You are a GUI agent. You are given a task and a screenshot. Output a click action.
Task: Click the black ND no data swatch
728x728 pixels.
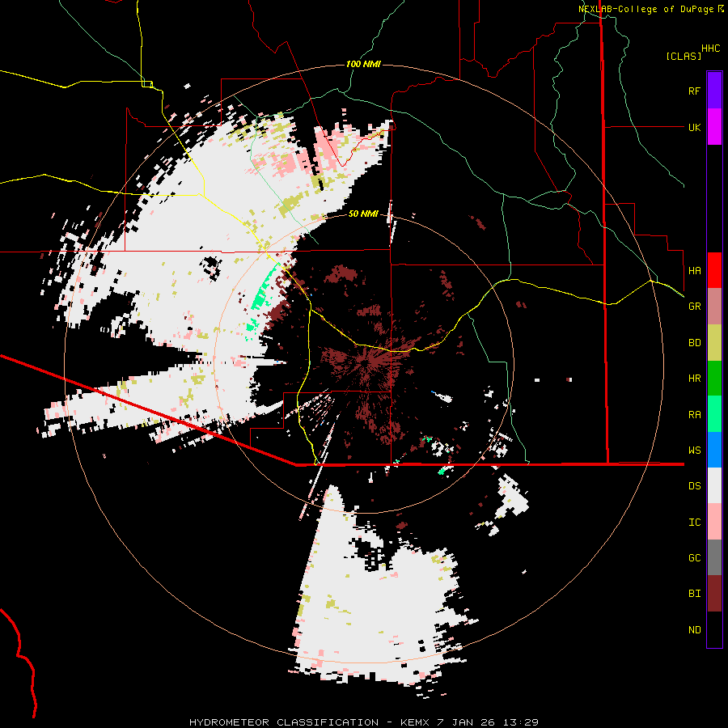coord(714,629)
